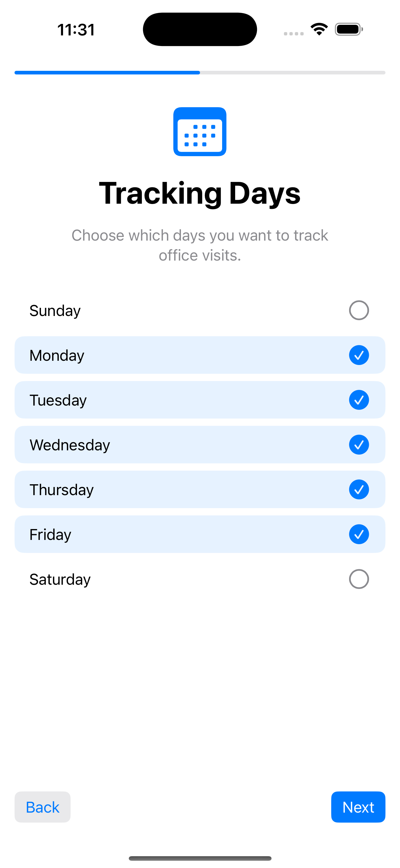Viewport: 400px width, 868px height.
Task: Tap the home indicator bar
Action: (x=200, y=858)
